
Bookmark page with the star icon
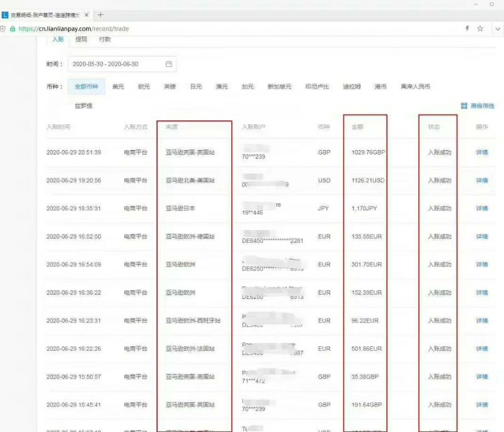480,28
